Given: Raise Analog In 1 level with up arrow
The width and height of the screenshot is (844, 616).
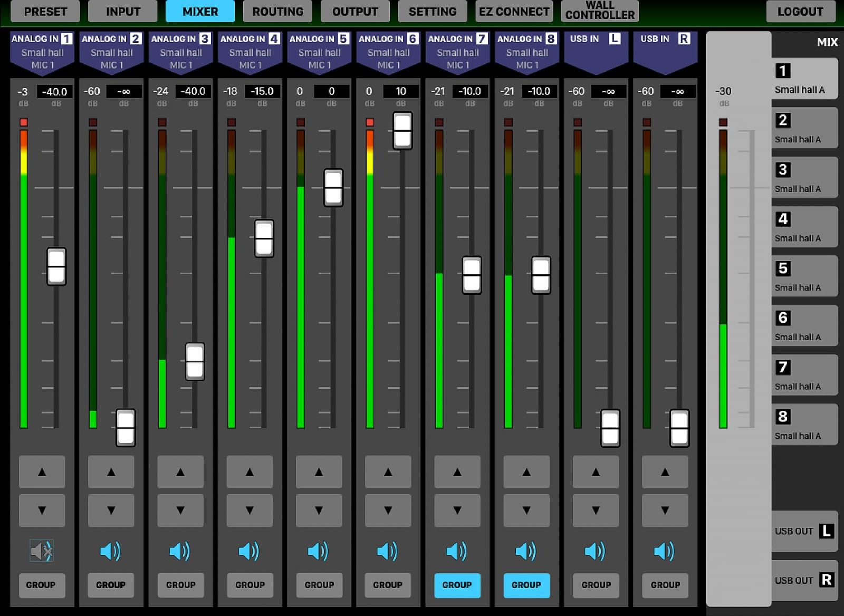Looking at the screenshot, I should [x=42, y=472].
